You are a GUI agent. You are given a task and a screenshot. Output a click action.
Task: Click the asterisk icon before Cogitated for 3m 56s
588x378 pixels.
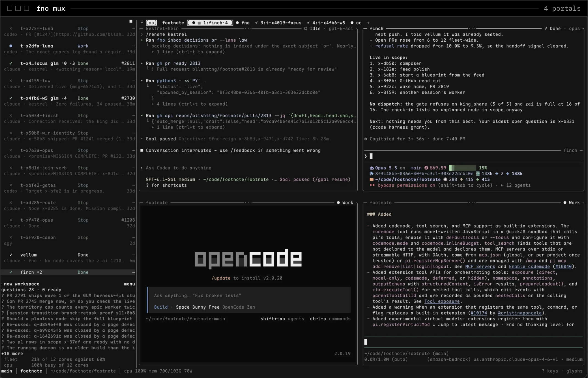point(366,139)
